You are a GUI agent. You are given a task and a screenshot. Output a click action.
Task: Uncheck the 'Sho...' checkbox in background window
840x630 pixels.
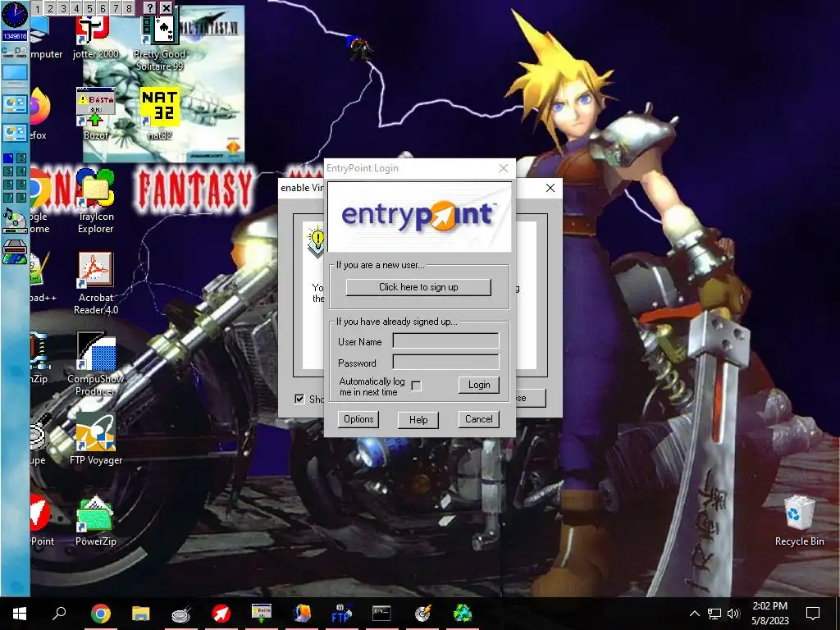pos(299,399)
